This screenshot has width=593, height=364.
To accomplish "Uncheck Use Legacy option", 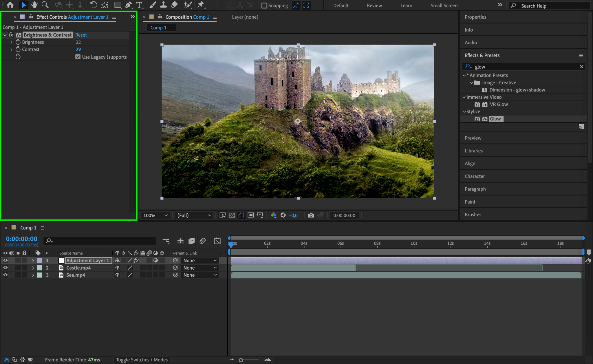I will (78, 57).
